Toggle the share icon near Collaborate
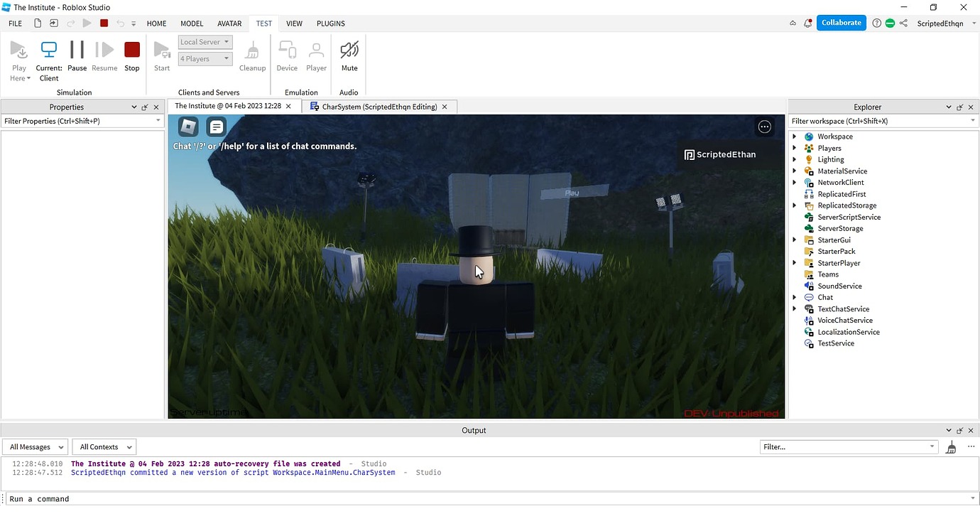 tap(903, 23)
